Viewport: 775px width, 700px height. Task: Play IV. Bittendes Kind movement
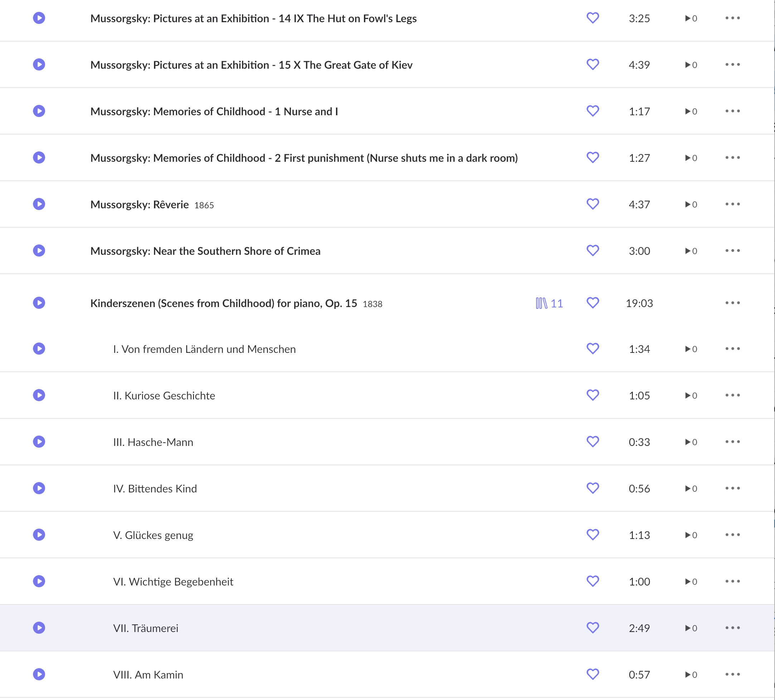pyautogui.click(x=39, y=488)
